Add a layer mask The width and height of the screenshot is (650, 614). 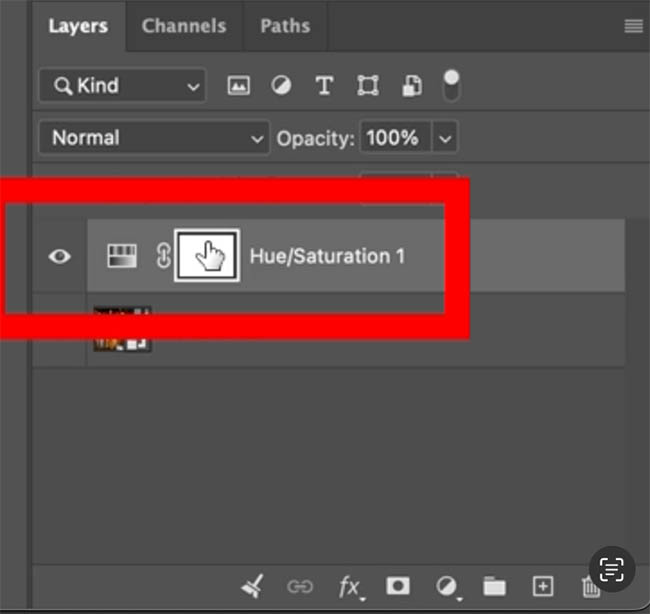pyautogui.click(x=398, y=586)
